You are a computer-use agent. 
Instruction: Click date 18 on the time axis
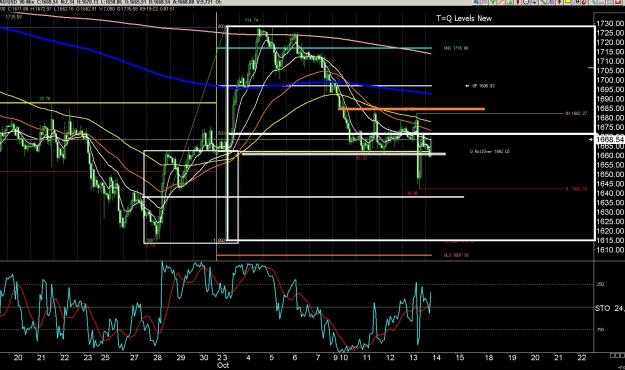[489, 358]
